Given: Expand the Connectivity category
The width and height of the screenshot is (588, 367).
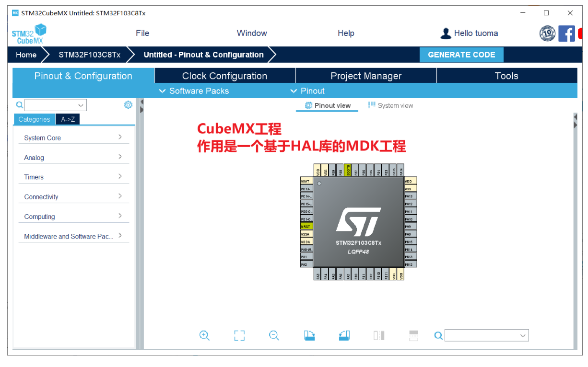Looking at the screenshot, I should [x=74, y=196].
